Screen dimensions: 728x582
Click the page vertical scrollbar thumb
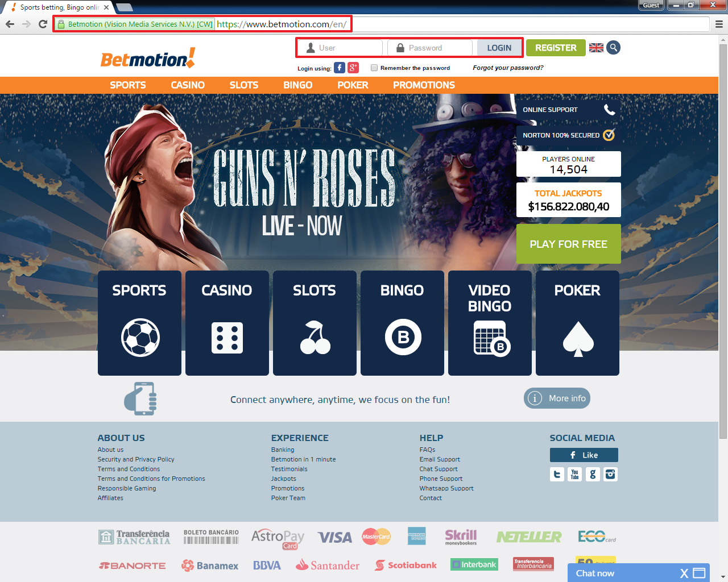tap(723, 242)
